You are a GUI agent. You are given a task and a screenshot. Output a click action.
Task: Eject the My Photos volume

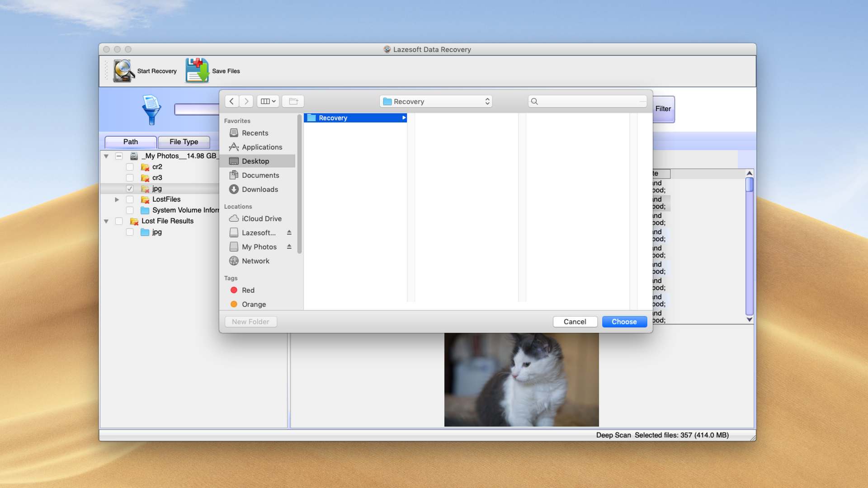289,247
